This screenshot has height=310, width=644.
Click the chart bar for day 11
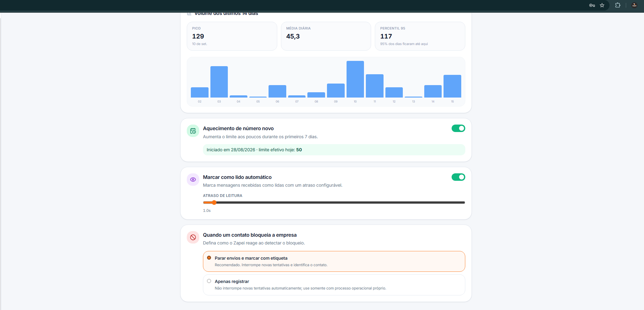click(x=375, y=86)
